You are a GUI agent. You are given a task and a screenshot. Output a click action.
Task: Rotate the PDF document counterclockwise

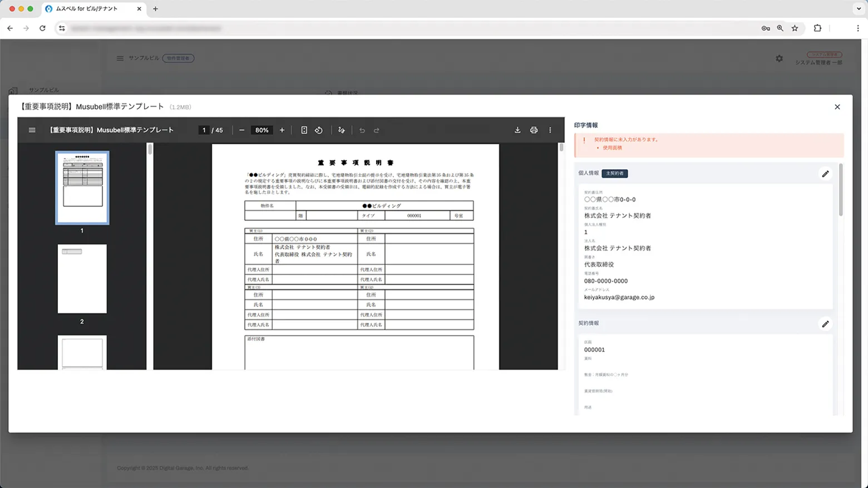click(x=319, y=130)
